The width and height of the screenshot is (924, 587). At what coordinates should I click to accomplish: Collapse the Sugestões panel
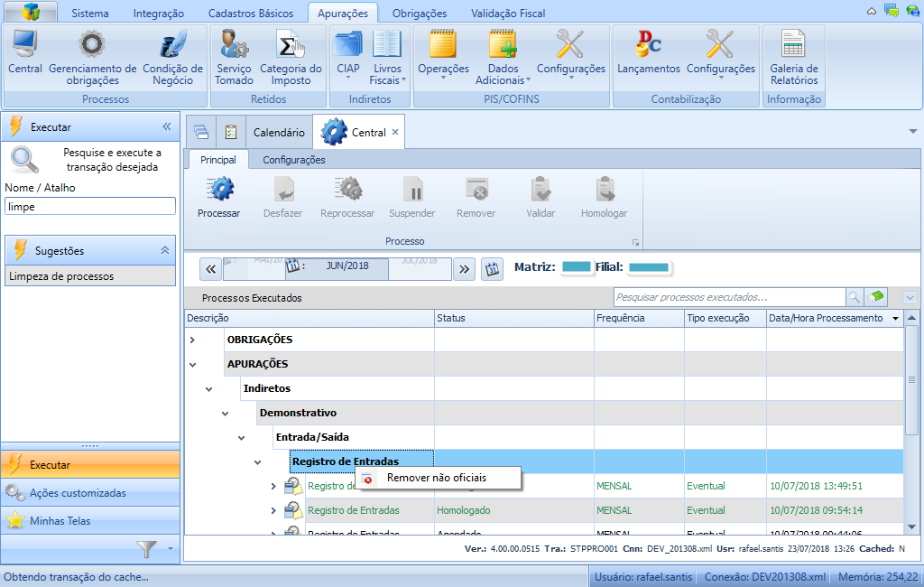coord(165,250)
